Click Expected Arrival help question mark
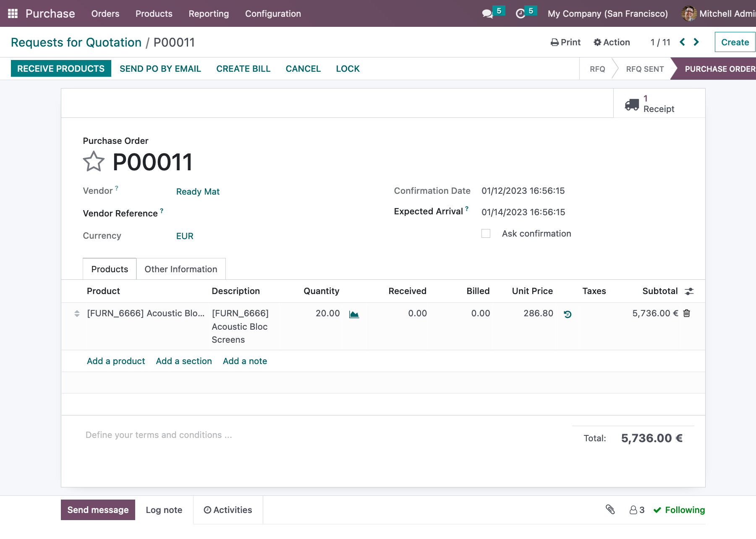This screenshot has height=539, width=756. [x=467, y=208]
